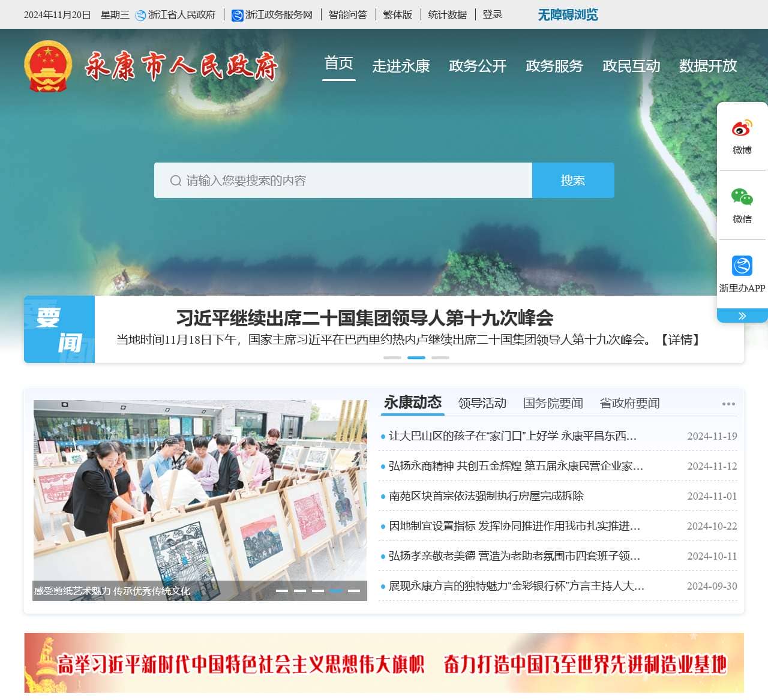Click the 要闻 section label

coord(59,329)
